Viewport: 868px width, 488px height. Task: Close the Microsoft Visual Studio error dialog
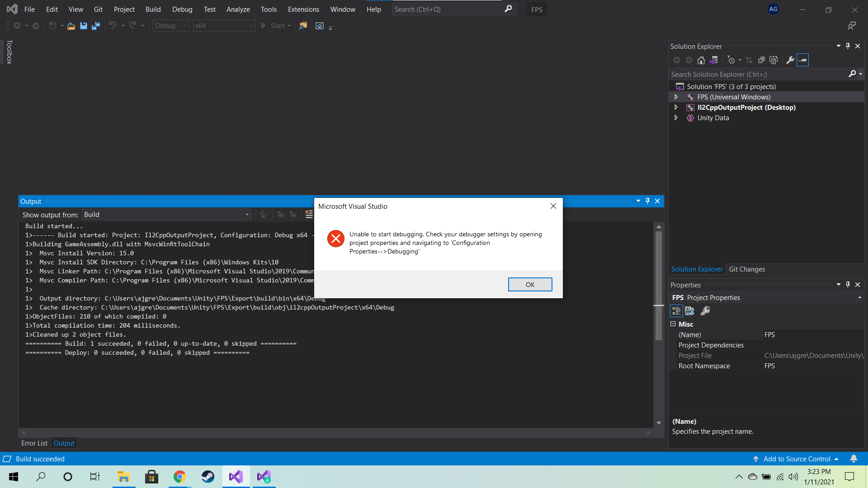coord(553,206)
